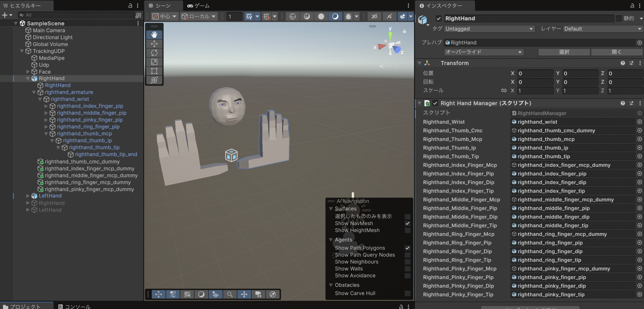Click the prefab Open (開く) button
This screenshot has width=644, height=309.
616,52
